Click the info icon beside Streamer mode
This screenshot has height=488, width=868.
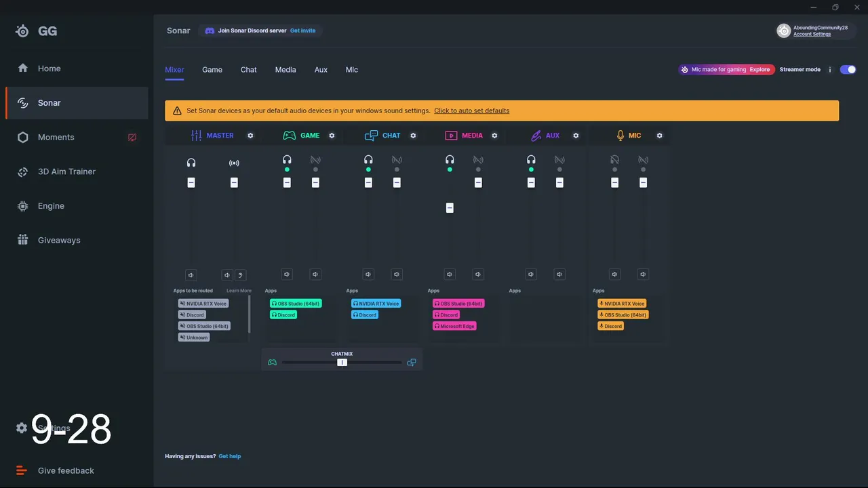[830, 70]
